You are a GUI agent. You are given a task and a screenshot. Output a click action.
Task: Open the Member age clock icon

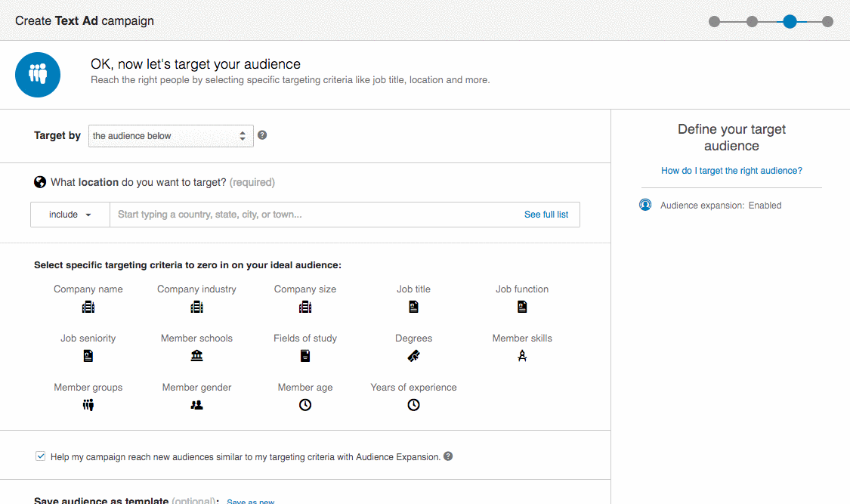coord(305,405)
